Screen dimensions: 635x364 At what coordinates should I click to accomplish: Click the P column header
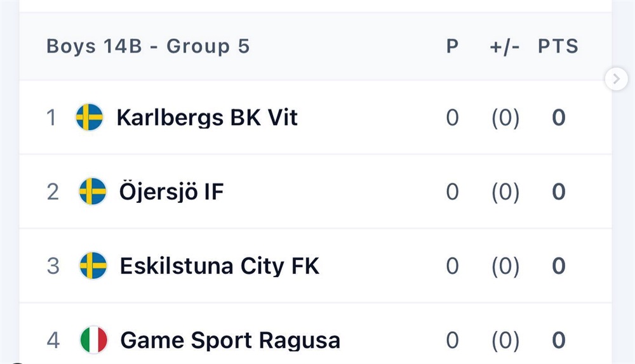click(452, 46)
